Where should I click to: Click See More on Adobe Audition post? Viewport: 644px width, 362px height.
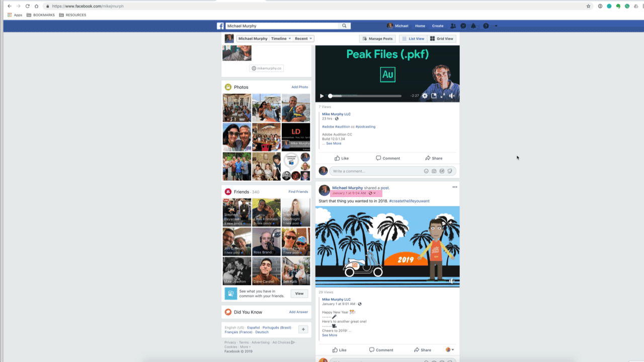(x=334, y=143)
